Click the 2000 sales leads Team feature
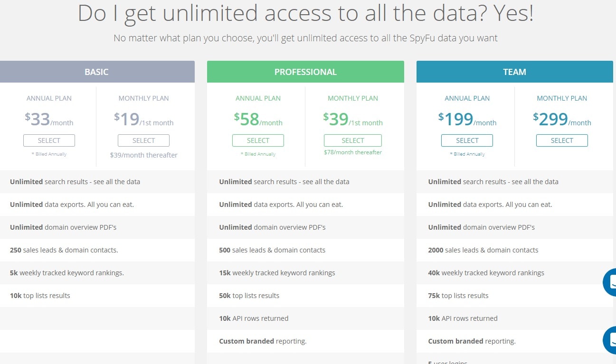Viewport: 616px width, 364px height. click(x=483, y=250)
